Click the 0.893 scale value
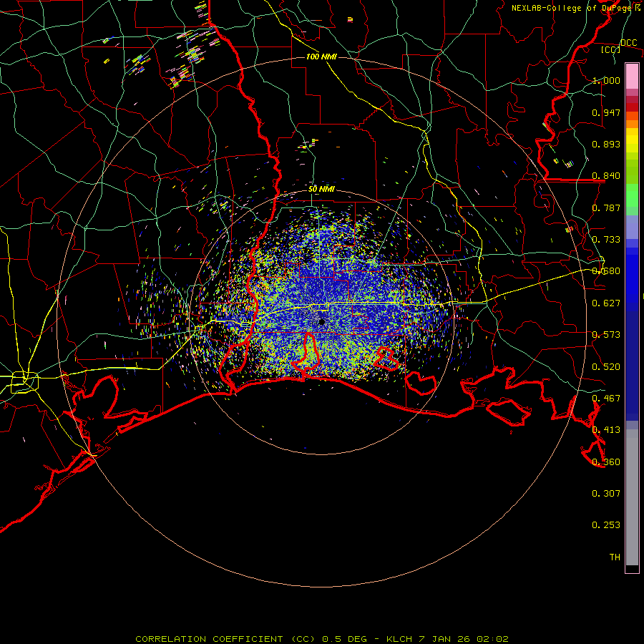The image size is (644, 644). click(x=606, y=144)
